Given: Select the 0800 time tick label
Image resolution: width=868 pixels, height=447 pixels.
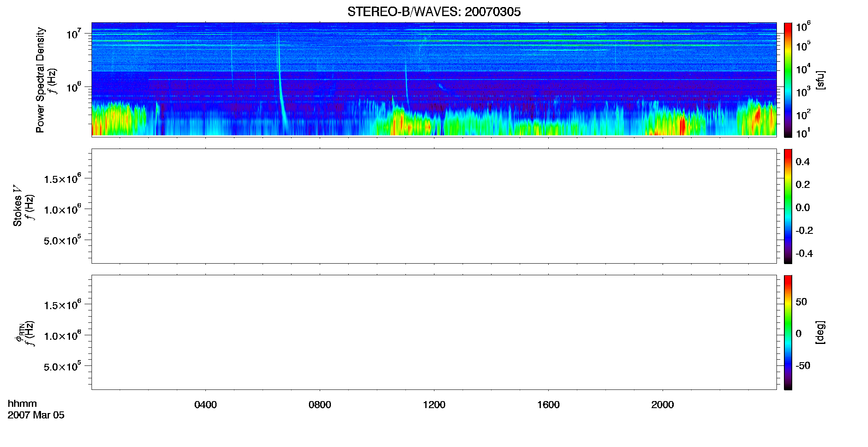Looking at the screenshot, I should (x=320, y=405).
